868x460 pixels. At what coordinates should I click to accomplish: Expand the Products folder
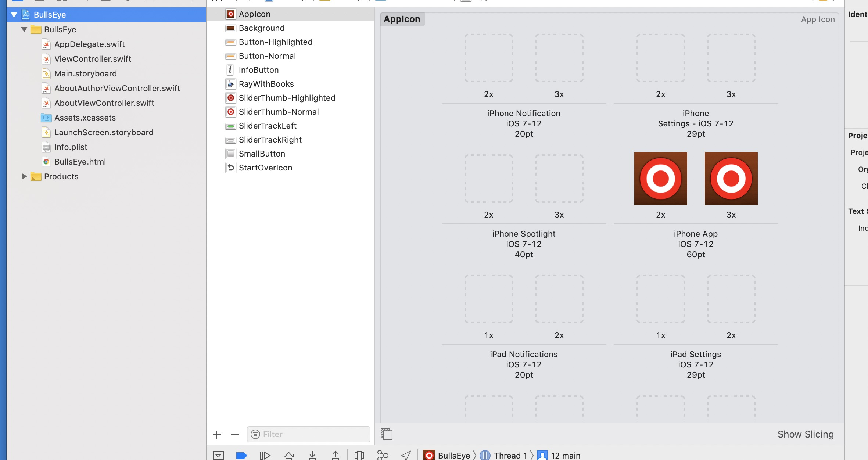point(24,176)
